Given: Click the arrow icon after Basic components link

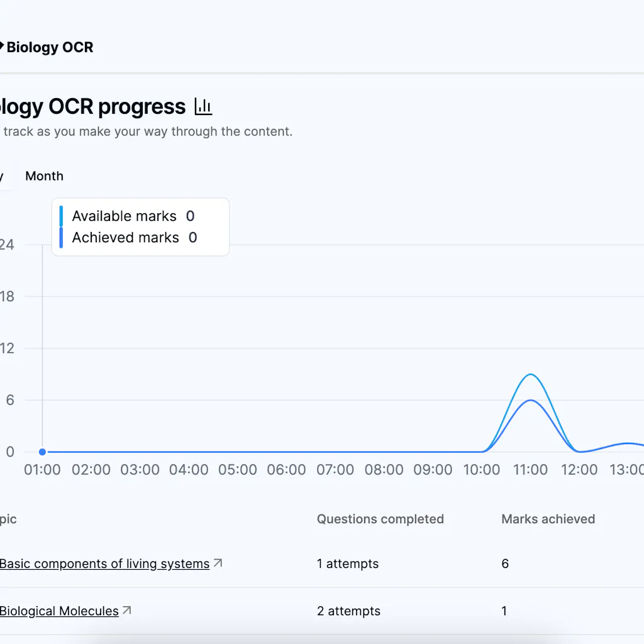Looking at the screenshot, I should point(218,563).
